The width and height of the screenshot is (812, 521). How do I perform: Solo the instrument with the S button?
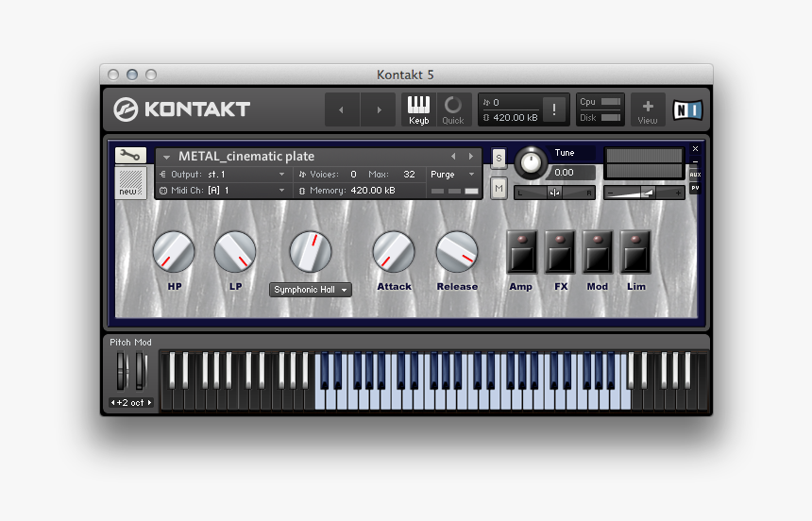point(499,158)
